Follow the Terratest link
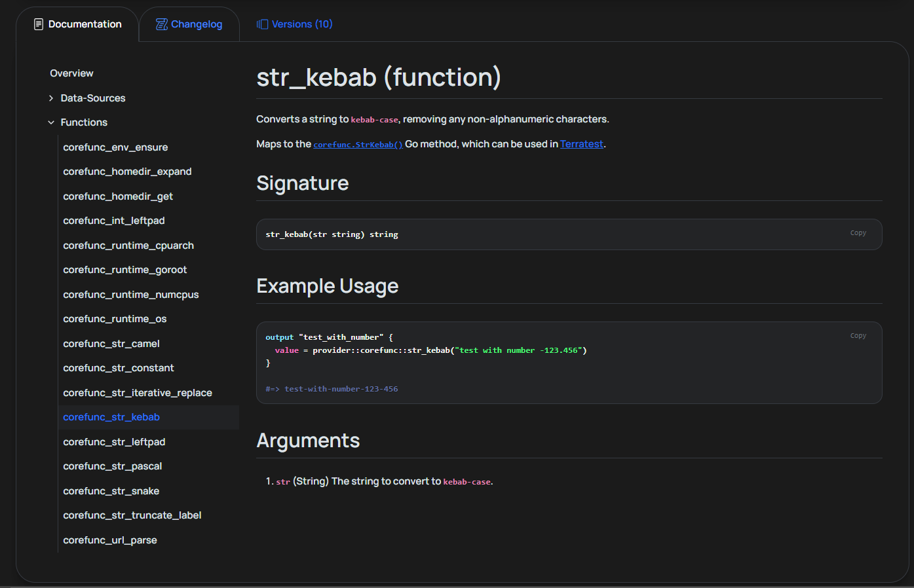The width and height of the screenshot is (914, 588). pyautogui.click(x=581, y=144)
